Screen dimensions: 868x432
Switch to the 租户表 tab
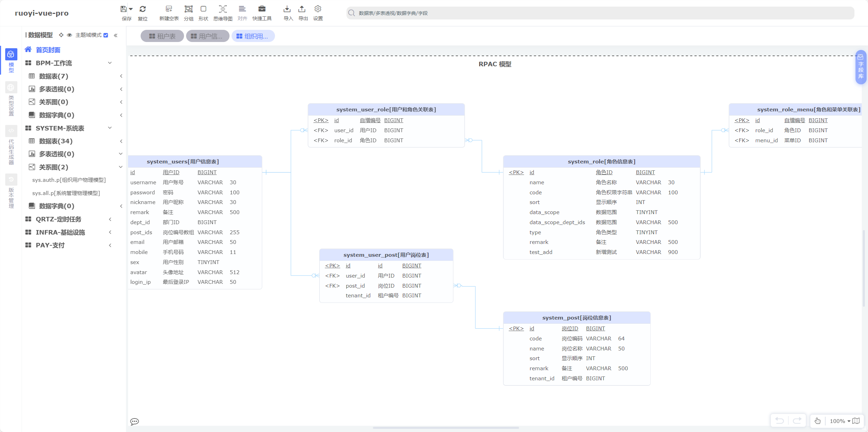click(162, 36)
